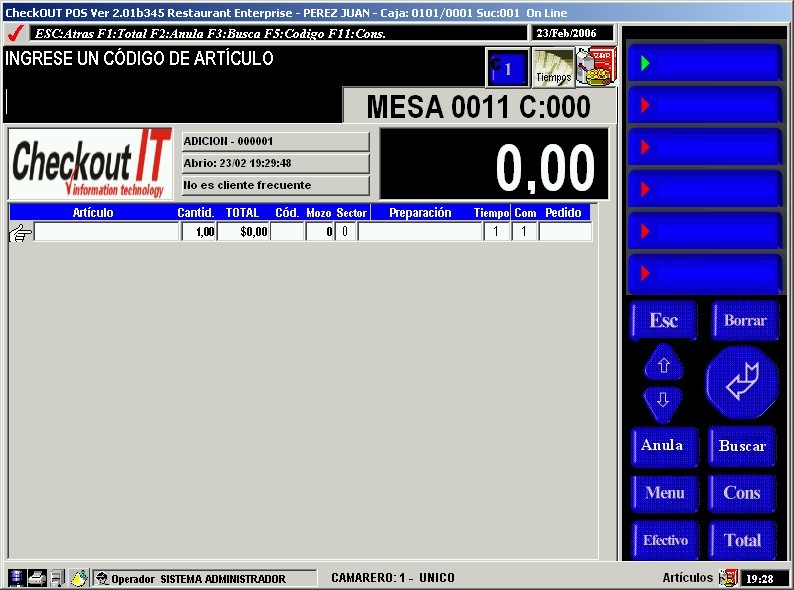Click the Cantid. column header

click(195, 213)
